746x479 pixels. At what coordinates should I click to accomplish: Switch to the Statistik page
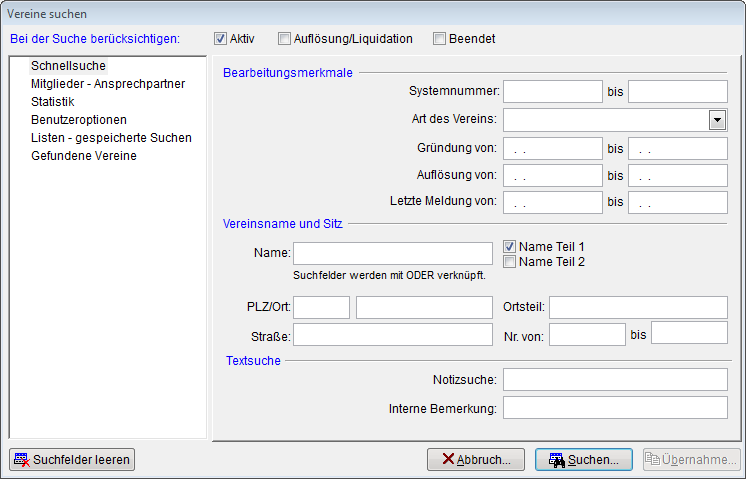[x=53, y=102]
